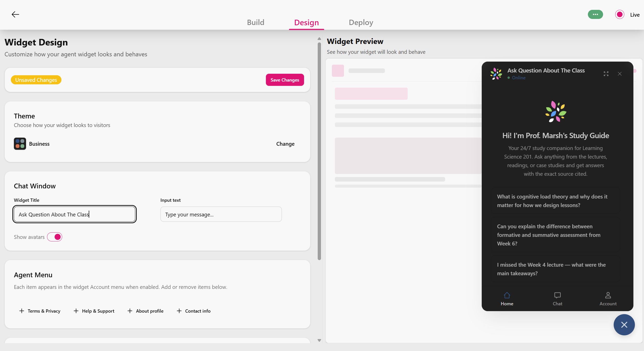Click the flower logo in widget header
Screen dimensions: 644x351
(496, 73)
